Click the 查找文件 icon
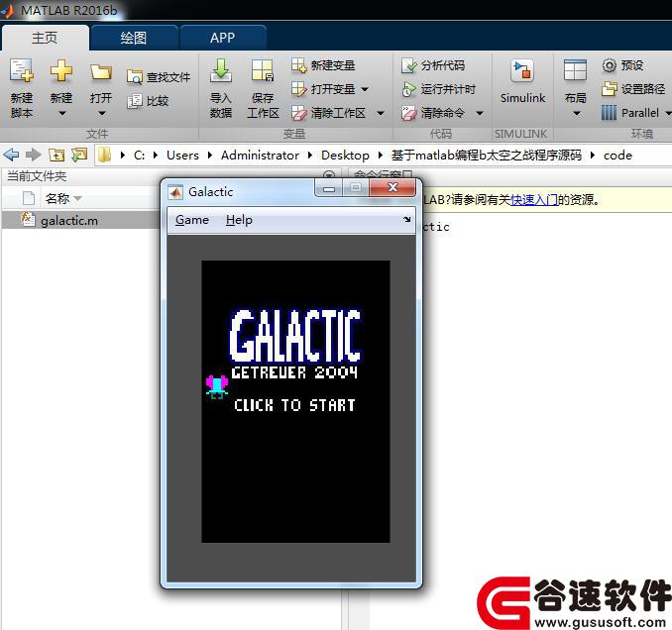672x630 pixels. tap(134, 77)
